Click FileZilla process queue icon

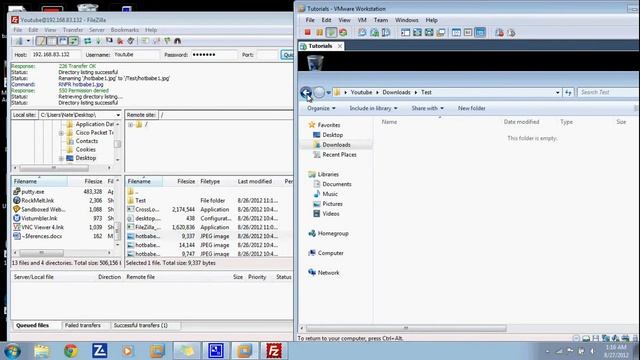pyautogui.click(x=98, y=41)
